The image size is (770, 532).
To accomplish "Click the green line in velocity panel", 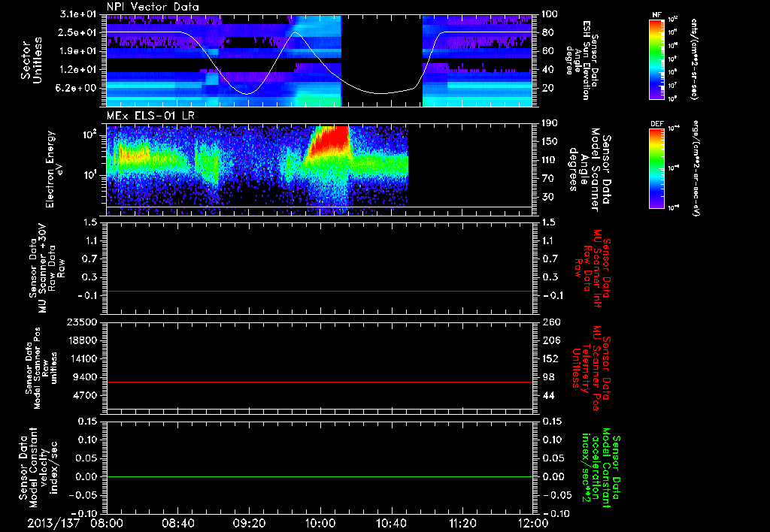I will tap(319, 476).
